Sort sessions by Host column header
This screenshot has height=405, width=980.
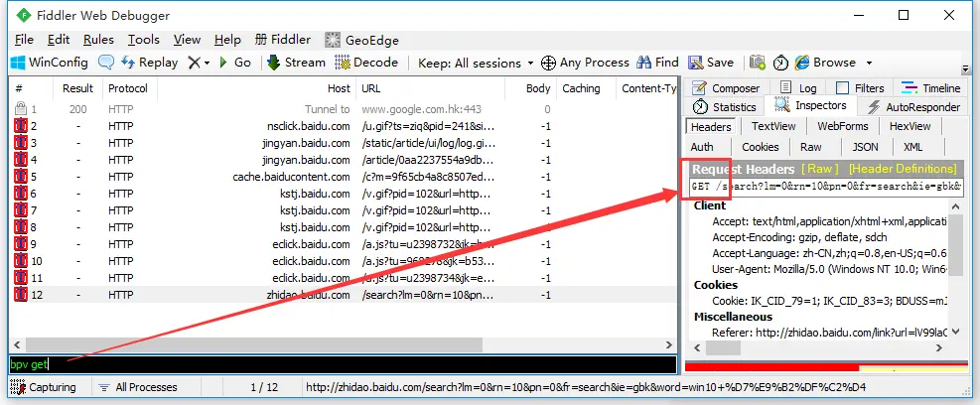(256, 88)
